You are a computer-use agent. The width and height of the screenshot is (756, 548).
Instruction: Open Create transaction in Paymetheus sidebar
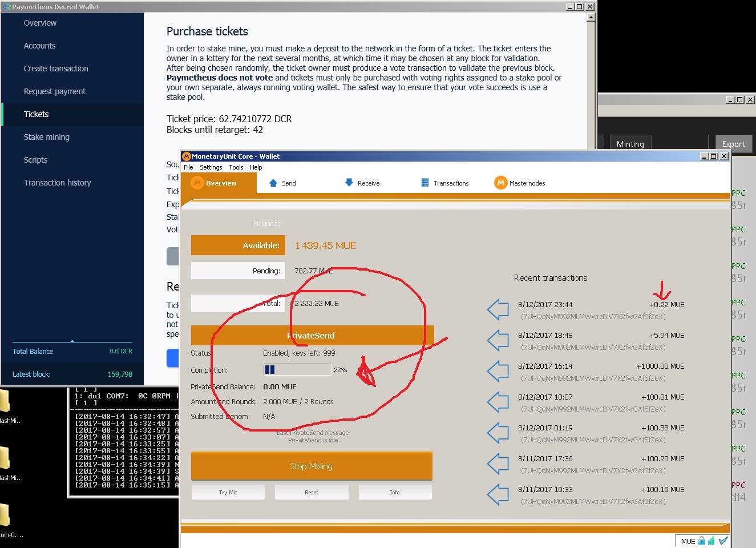coord(56,68)
